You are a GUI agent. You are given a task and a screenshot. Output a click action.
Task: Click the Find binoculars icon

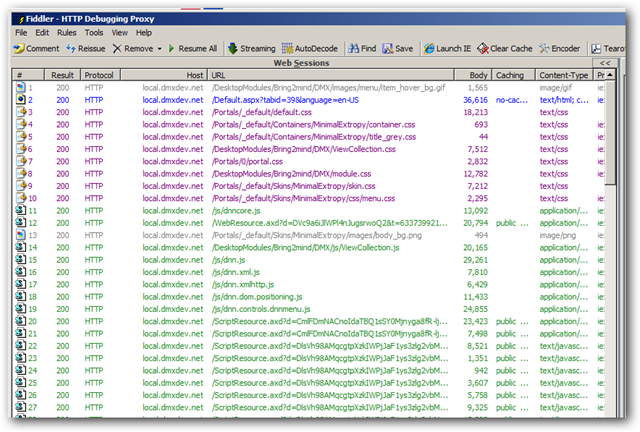tap(353, 49)
